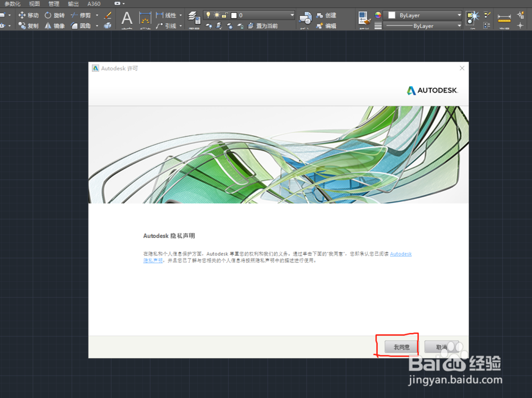This screenshot has width=532, height=398.
Task: Click the lineweight lines icon
Action: (378, 26)
